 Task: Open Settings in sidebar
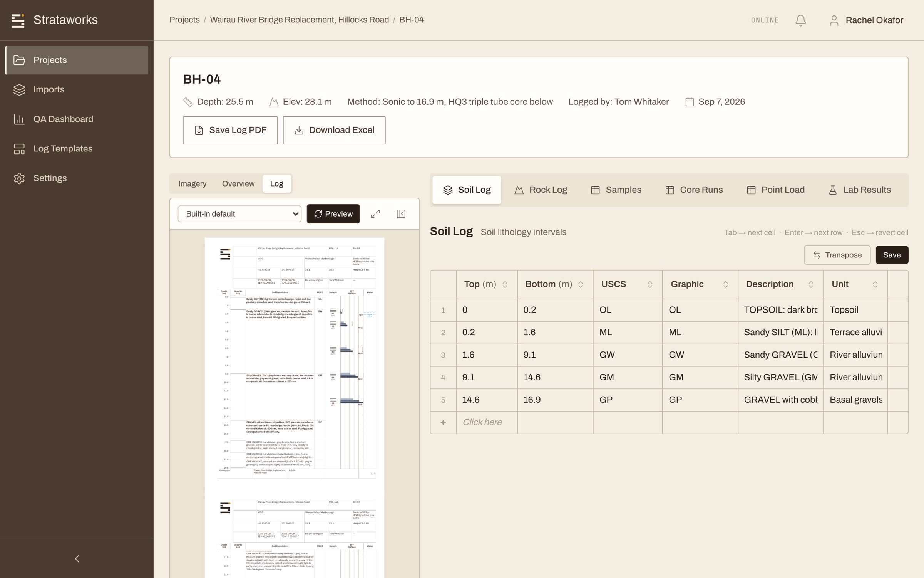[77, 178]
